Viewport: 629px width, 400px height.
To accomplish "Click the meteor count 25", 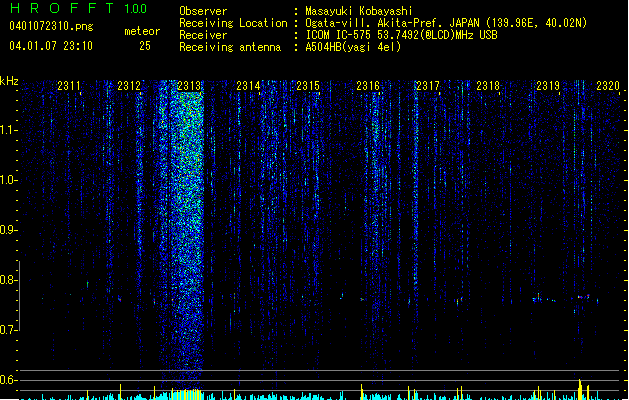I will pyautogui.click(x=145, y=46).
